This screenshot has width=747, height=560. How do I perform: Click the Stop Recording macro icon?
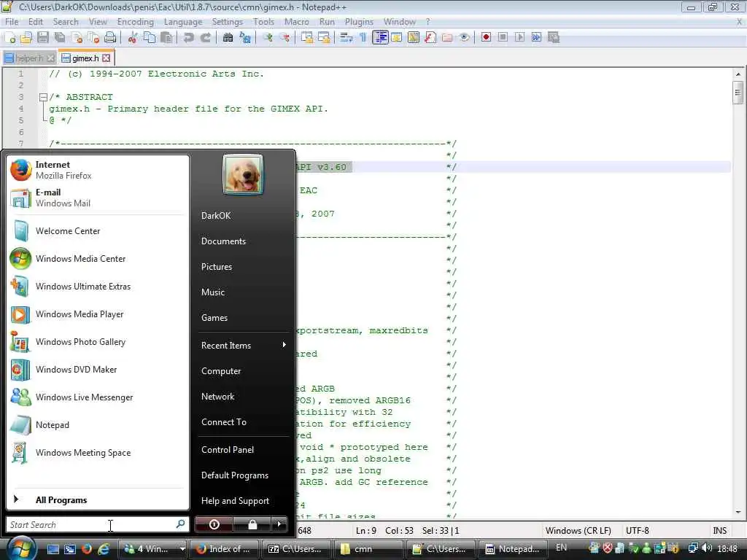coord(503,38)
